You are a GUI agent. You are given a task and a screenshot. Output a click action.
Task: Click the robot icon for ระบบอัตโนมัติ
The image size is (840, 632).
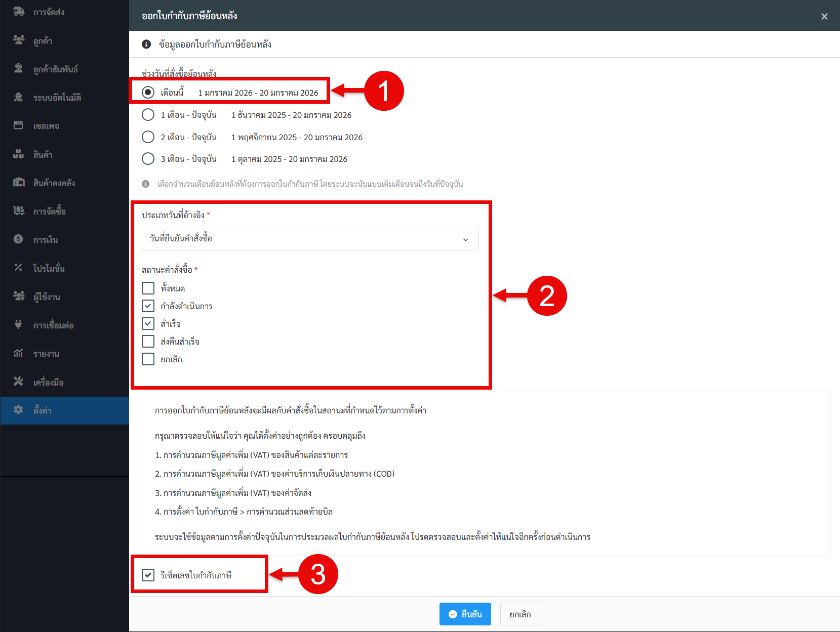tap(19, 97)
